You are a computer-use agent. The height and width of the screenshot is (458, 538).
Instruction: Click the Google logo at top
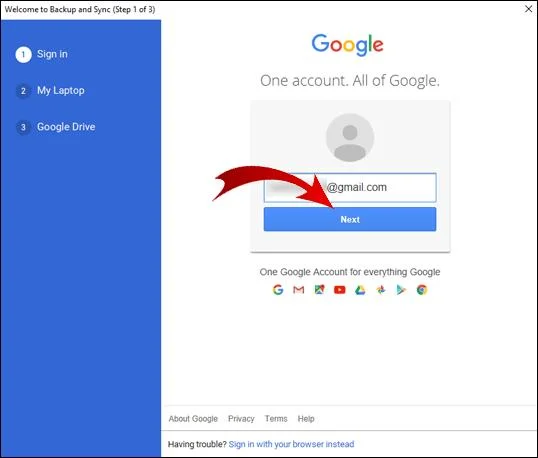pyautogui.click(x=347, y=45)
